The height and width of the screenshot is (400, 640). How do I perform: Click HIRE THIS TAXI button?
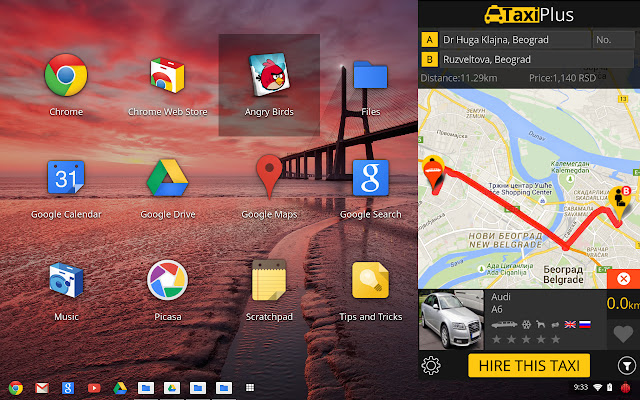click(x=529, y=365)
